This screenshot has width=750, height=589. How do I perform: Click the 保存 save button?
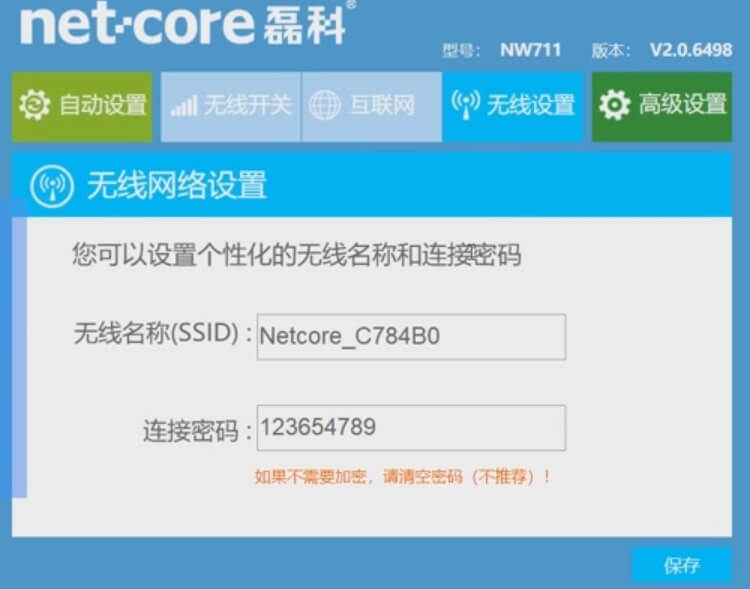click(x=682, y=565)
